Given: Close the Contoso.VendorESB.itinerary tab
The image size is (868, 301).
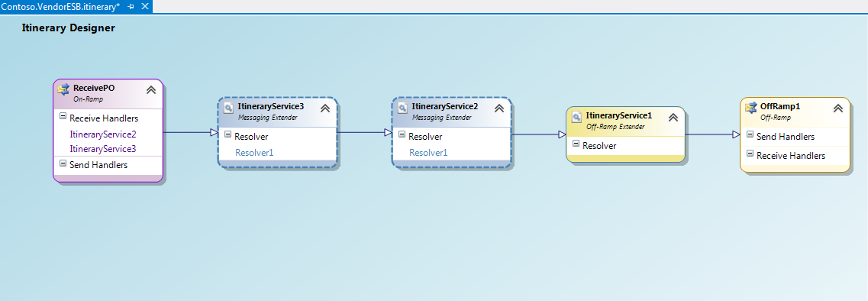Looking at the screenshot, I should [x=145, y=6].
